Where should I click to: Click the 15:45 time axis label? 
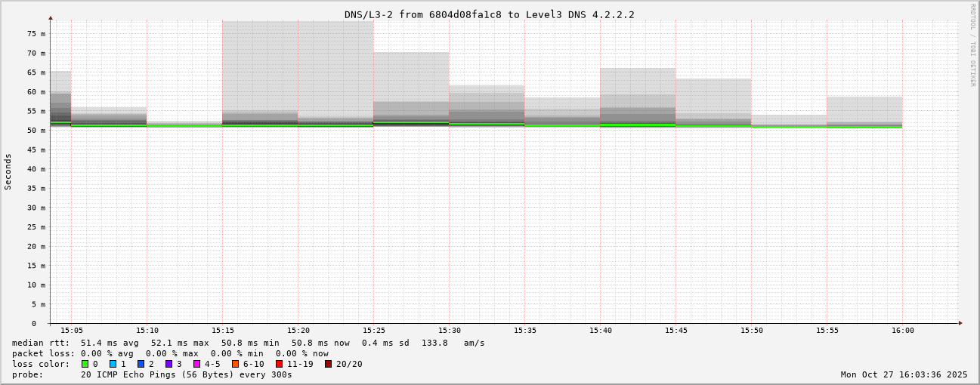(676, 331)
